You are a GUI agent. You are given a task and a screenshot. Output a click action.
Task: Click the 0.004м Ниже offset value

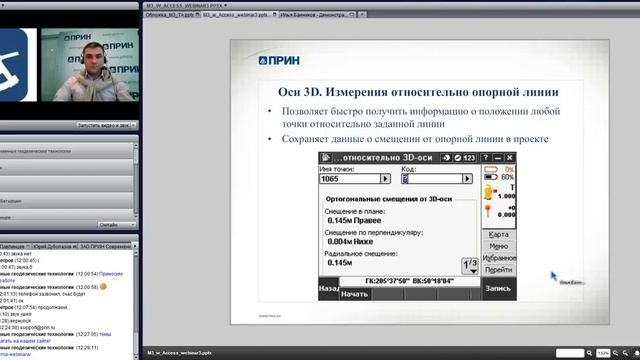point(350,242)
